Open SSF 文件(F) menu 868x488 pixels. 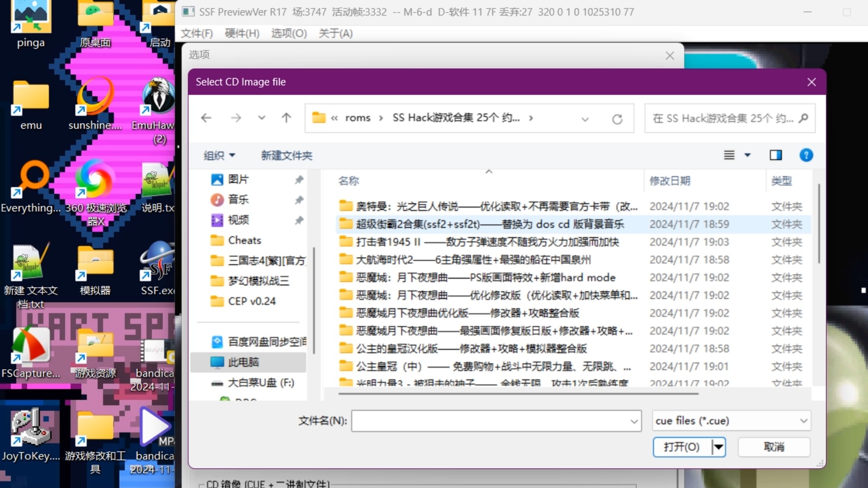click(x=197, y=33)
